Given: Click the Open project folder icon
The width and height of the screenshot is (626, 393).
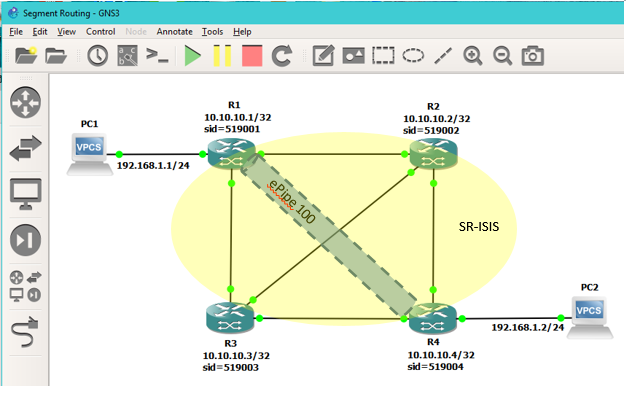Looking at the screenshot, I should [55, 56].
